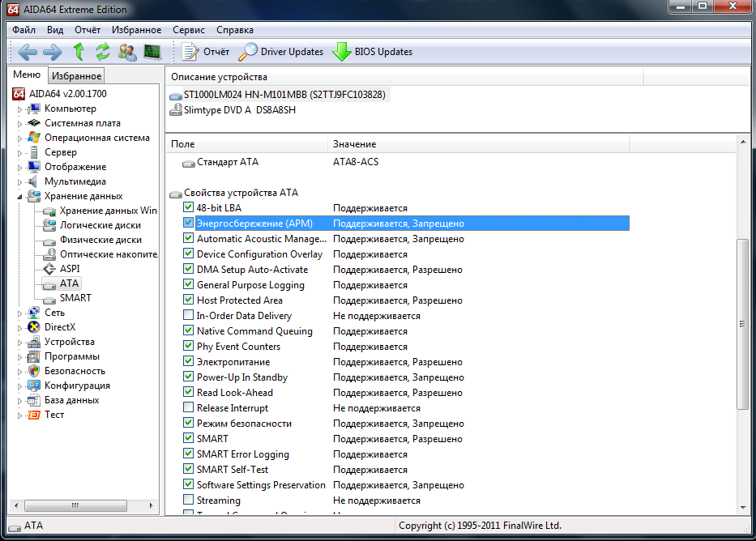Expand the База данных tree node

(x=19, y=401)
